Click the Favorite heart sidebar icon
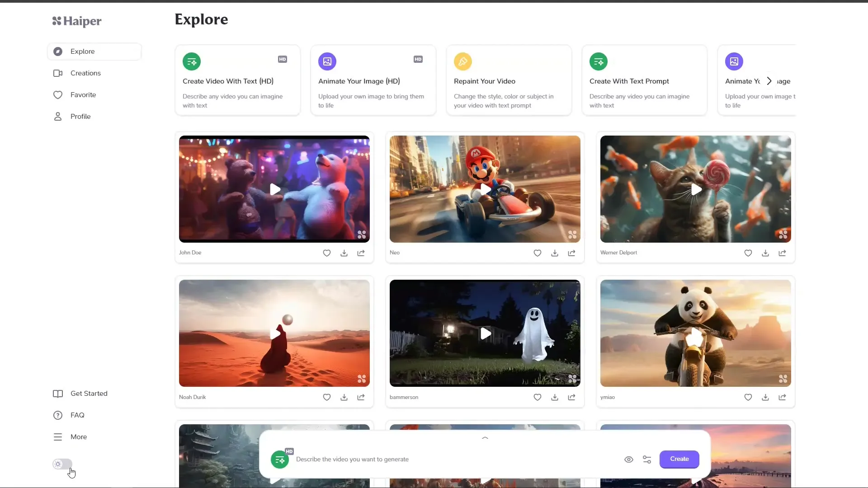The width and height of the screenshot is (868, 488). pos(58,95)
